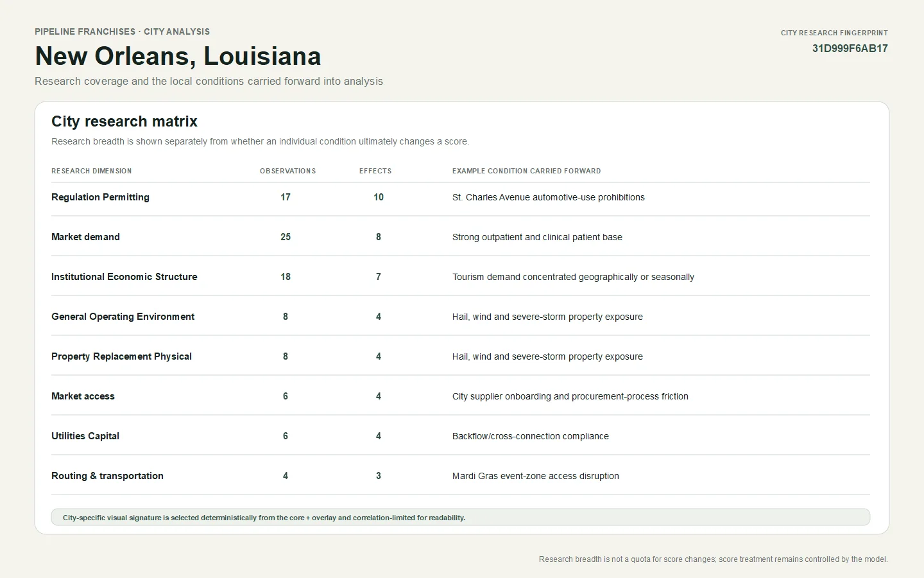Click the "New Orleans, Louisiana" page heading
The image size is (924, 578).
pos(178,57)
